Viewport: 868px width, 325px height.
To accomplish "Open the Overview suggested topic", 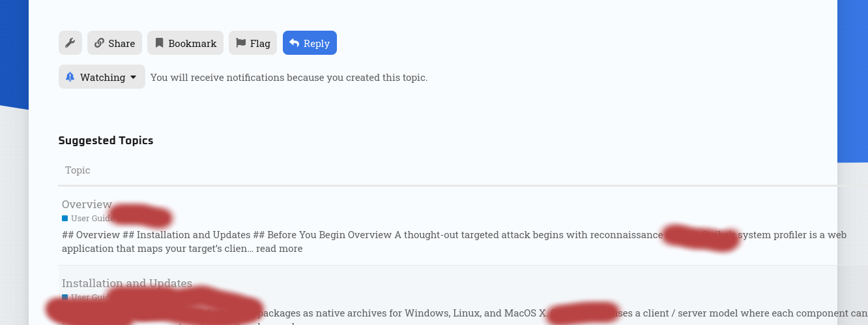I will tap(87, 204).
